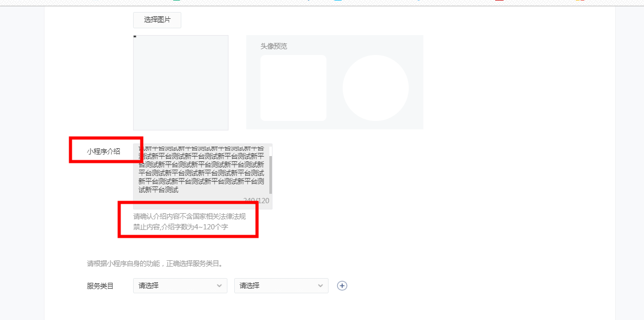
Task: Click the 240/120 character counter
Action: point(256,201)
